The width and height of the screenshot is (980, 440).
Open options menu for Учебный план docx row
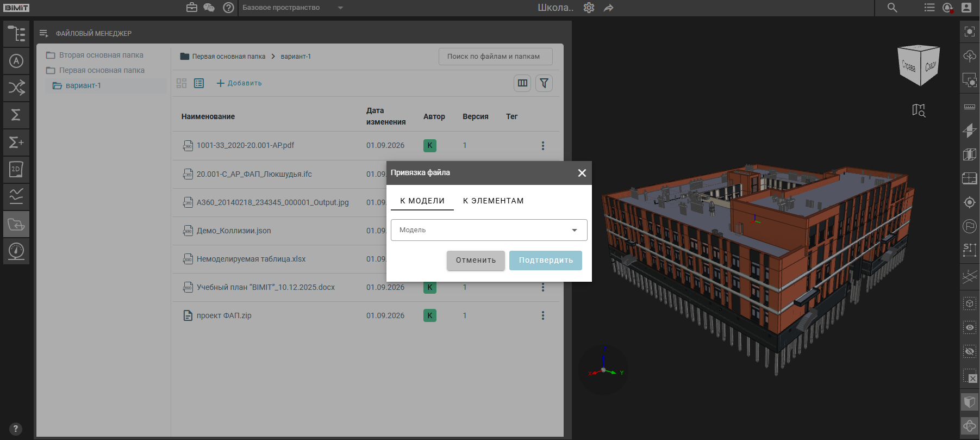click(x=543, y=287)
